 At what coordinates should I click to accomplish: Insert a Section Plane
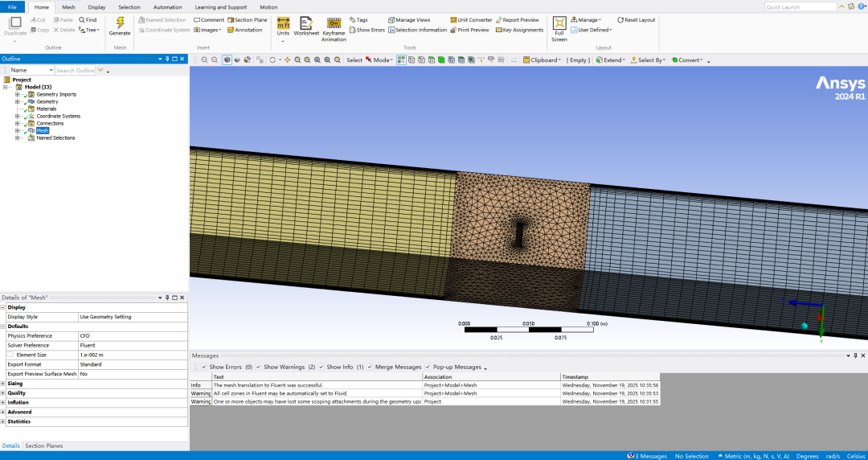(247, 19)
